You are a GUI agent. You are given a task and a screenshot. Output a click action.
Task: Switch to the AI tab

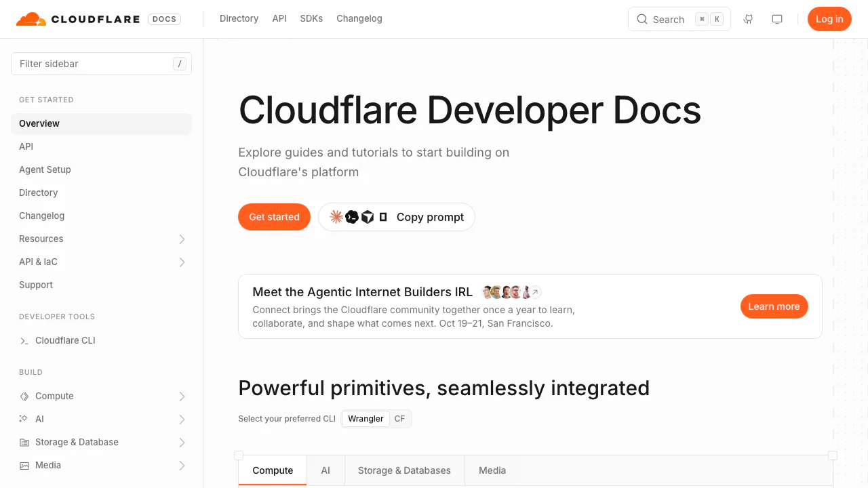[325, 470]
